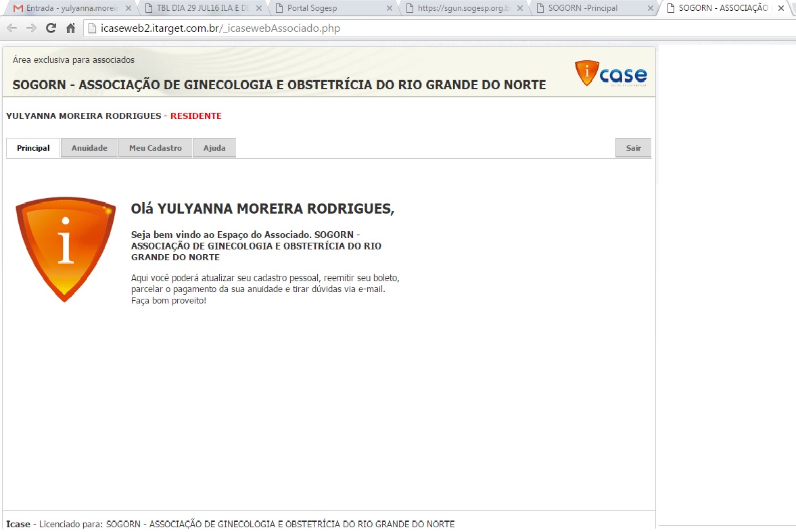The height and width of the screenshot is (532, 796).
Task: Switch to sgun.sogesp.org.br browser tab
Action: click(x=460, y=9)
